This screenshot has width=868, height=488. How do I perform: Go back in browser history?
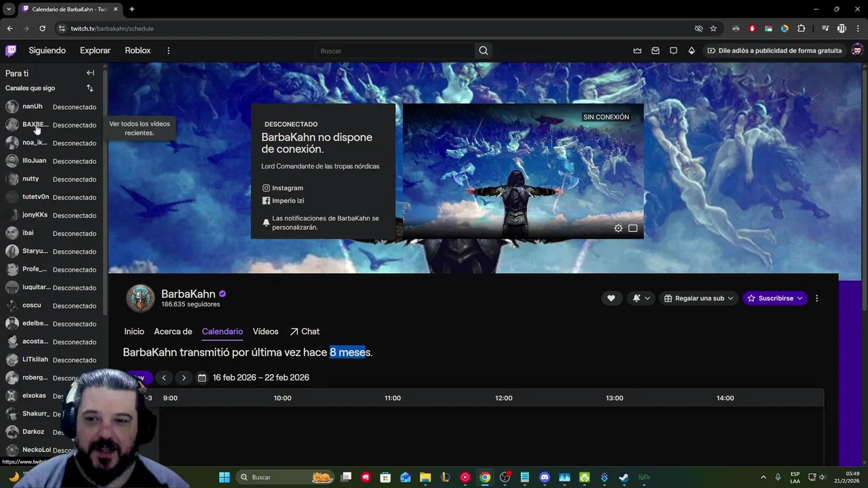pos(9,28)
